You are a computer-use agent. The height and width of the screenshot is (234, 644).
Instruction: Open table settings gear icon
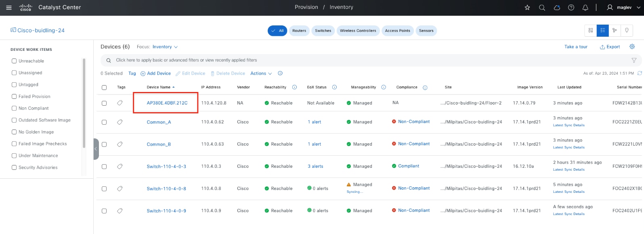pyautogui.click(x=632, y=47)
